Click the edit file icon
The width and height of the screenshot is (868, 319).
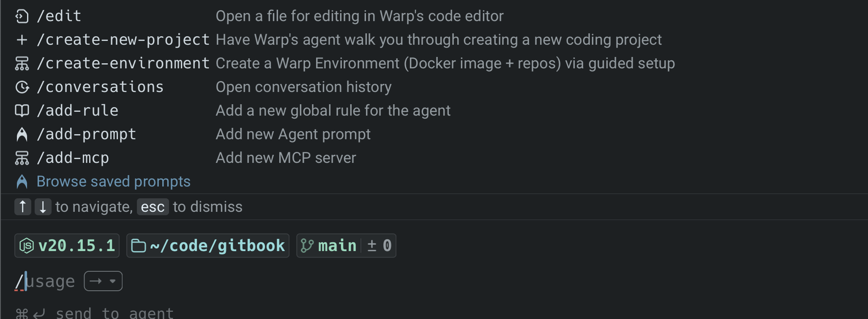22,16
